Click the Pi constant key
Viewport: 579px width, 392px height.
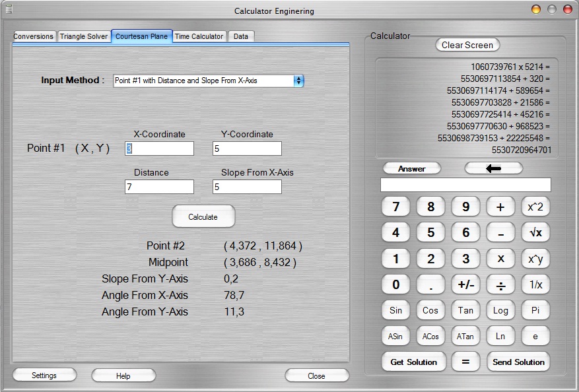click(x=535, y=310)
